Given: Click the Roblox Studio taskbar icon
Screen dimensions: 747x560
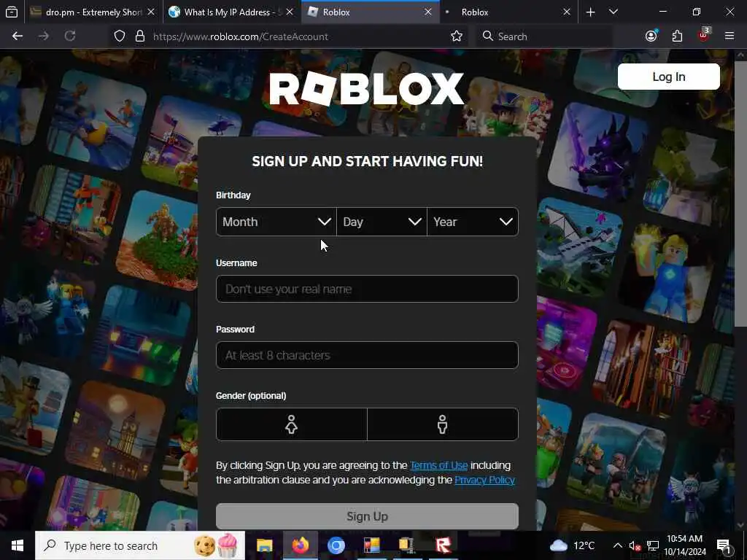Looking at the screenshot, I should (x=443, y=545).
